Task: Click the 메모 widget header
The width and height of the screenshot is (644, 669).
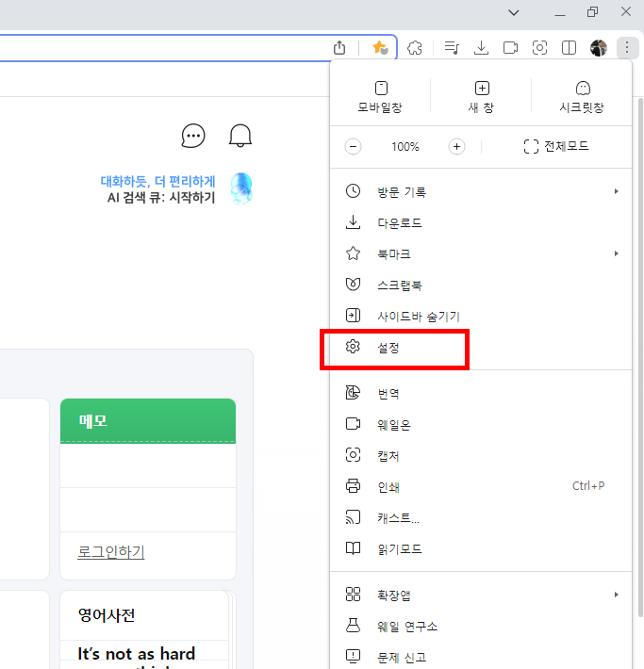Action: coord(148,421)
